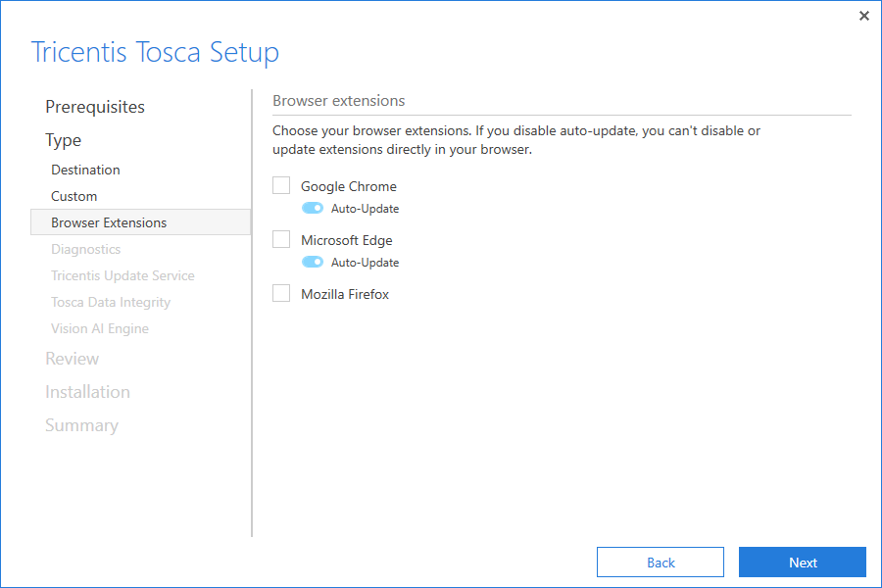Image resolution: width=882 pixels, height=588 pixels.
Task: Open the Custom setup step
Action: click(74, 196)
